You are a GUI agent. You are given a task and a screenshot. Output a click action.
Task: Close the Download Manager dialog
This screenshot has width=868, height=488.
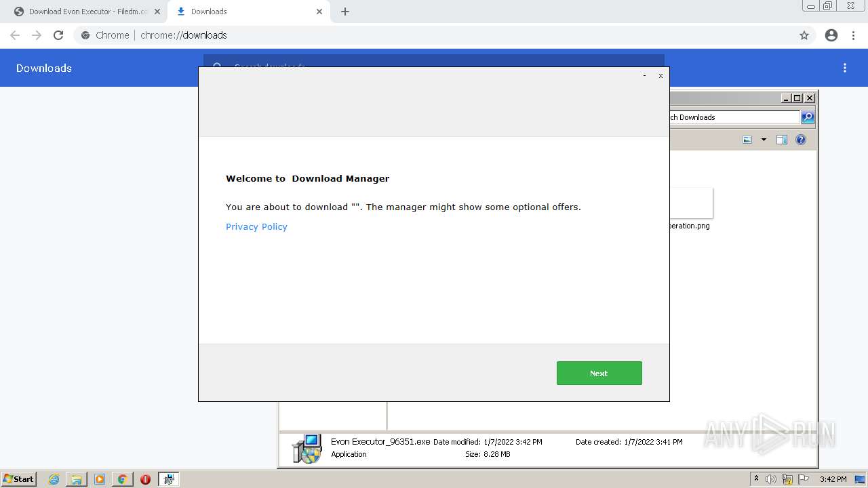coord(660,76)
